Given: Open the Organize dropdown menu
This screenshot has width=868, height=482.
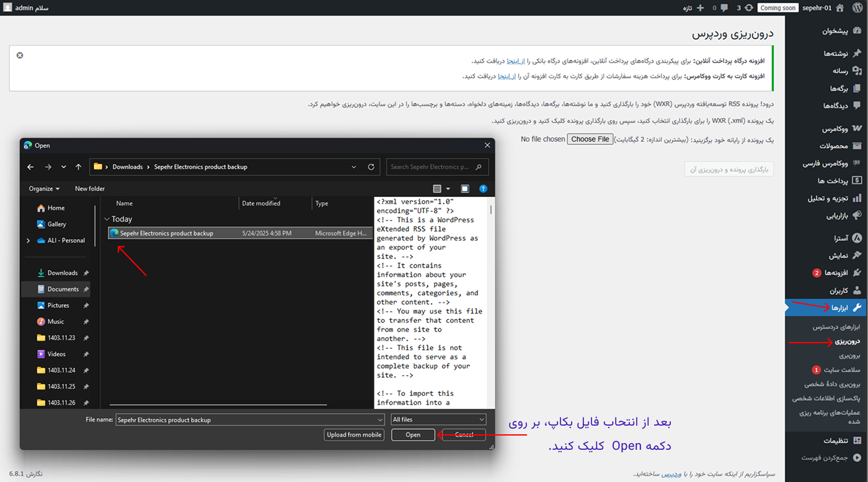Looking at the screenshot, I should 44,189.
